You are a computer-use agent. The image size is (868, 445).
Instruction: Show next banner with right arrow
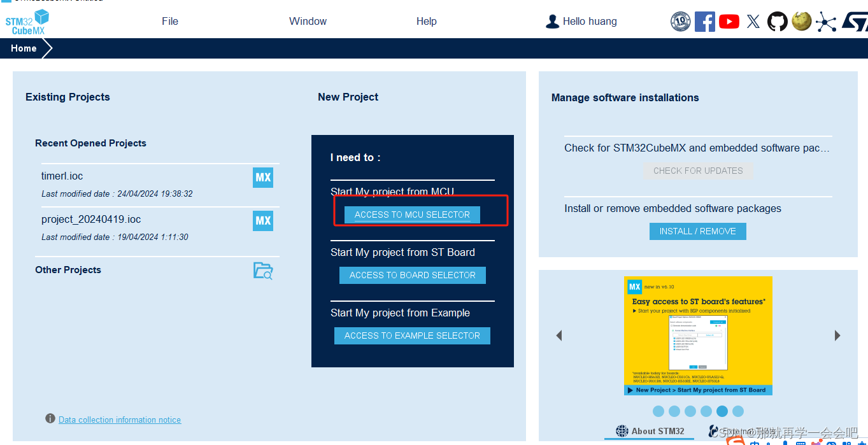837,336
